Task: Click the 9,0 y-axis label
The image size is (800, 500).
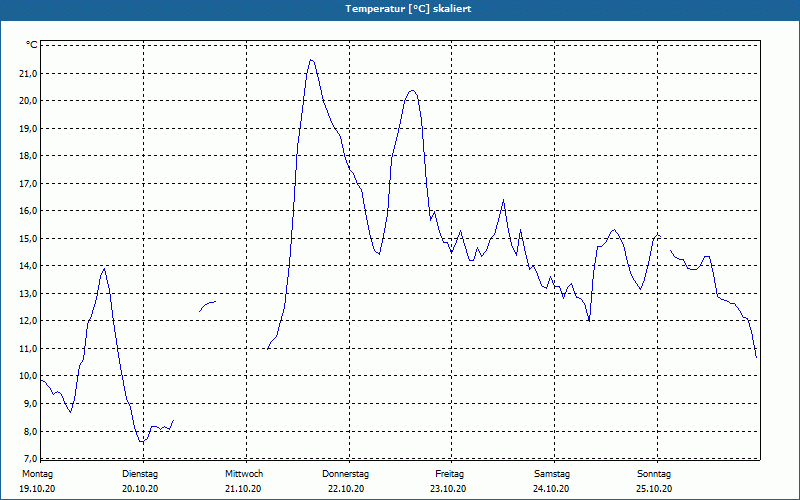Action: [x=30, y=404]
